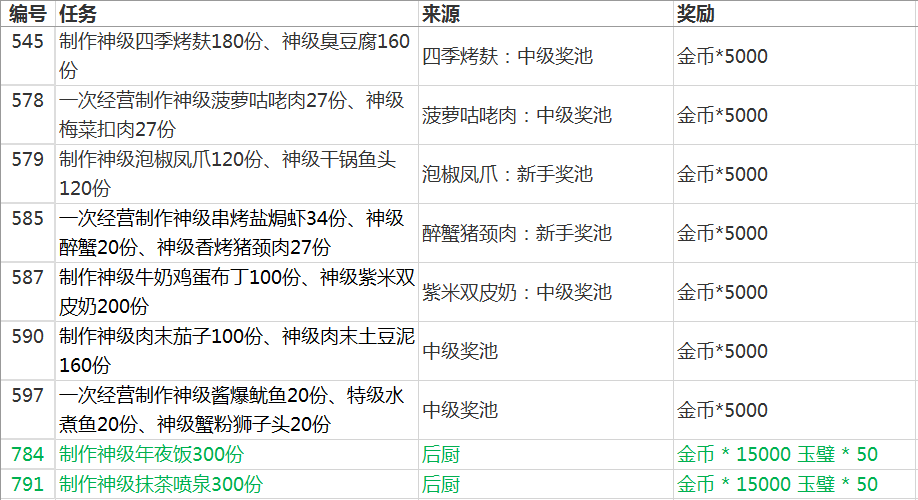Click the 紫米双皮奶：中级奖池 cell

(x=546, y=292)
